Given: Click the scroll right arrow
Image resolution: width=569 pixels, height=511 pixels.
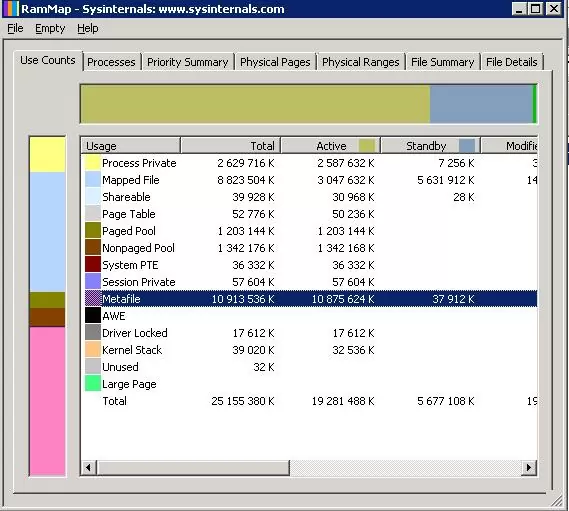Looking at the screenshot, I should tap(529, 467).
